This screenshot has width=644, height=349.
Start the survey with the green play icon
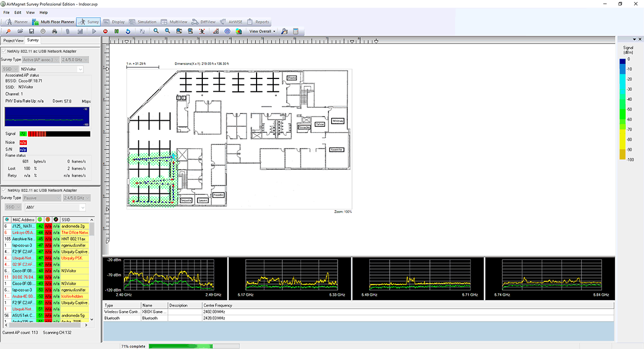94,31
